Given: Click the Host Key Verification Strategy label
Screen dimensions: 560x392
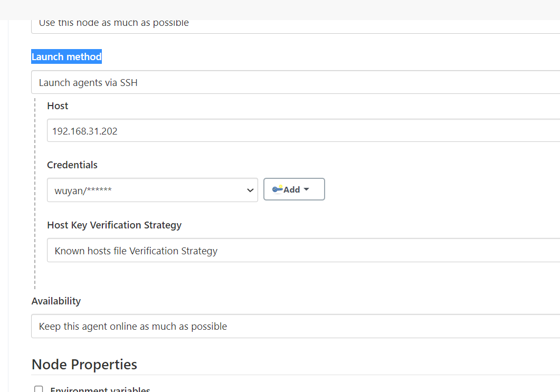Looking at the screenshot, I should [115, 225].
